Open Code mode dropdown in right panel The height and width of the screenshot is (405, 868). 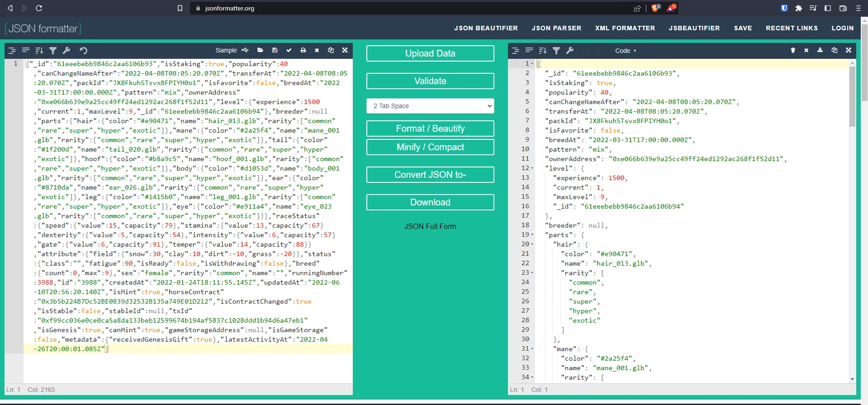coord(626,51)
